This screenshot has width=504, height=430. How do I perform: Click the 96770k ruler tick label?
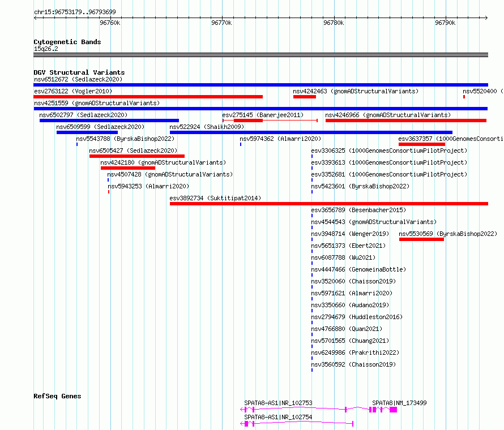221,23
